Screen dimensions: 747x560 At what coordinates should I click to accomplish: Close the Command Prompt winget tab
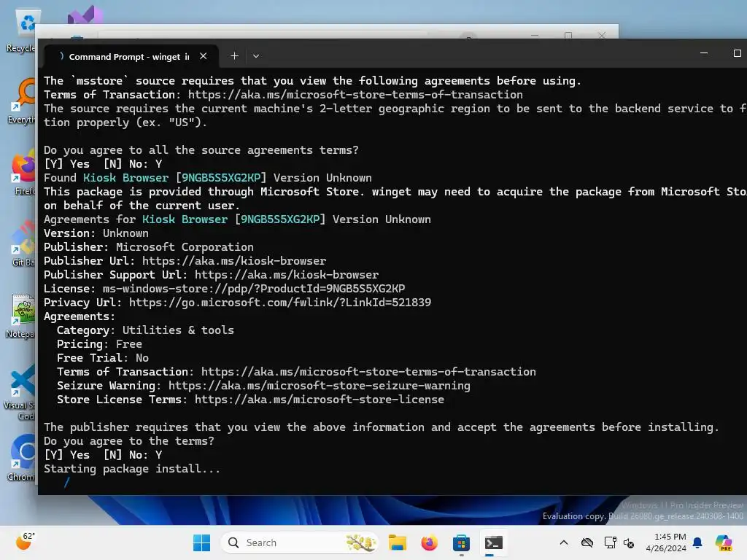[x=204, y=56]
